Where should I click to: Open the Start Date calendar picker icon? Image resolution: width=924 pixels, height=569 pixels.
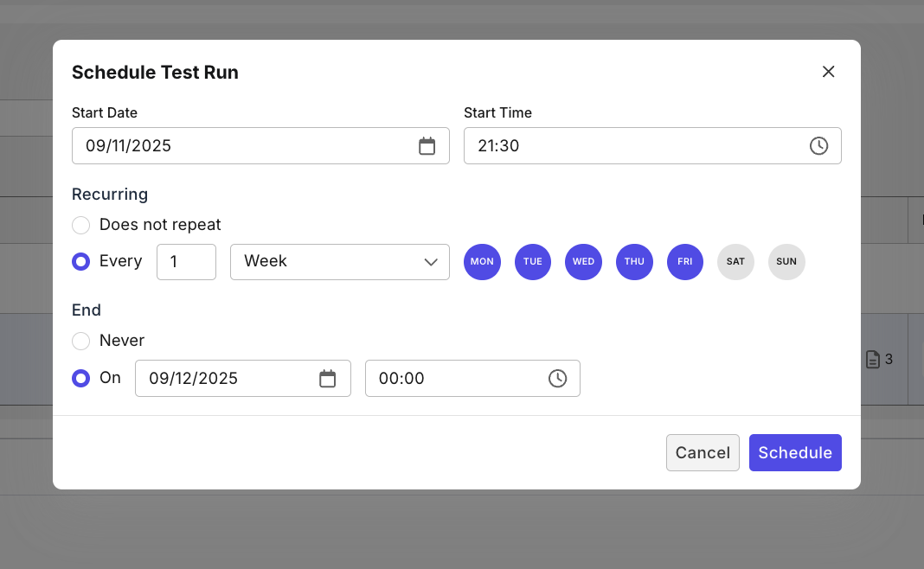(x=427, y=146)
